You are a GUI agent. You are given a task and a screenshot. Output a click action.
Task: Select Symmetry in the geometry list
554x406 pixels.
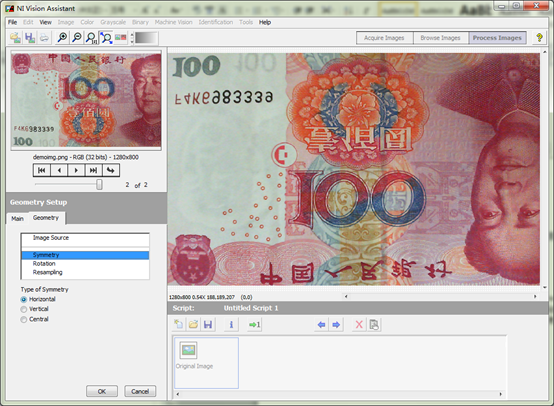point(85,255)
